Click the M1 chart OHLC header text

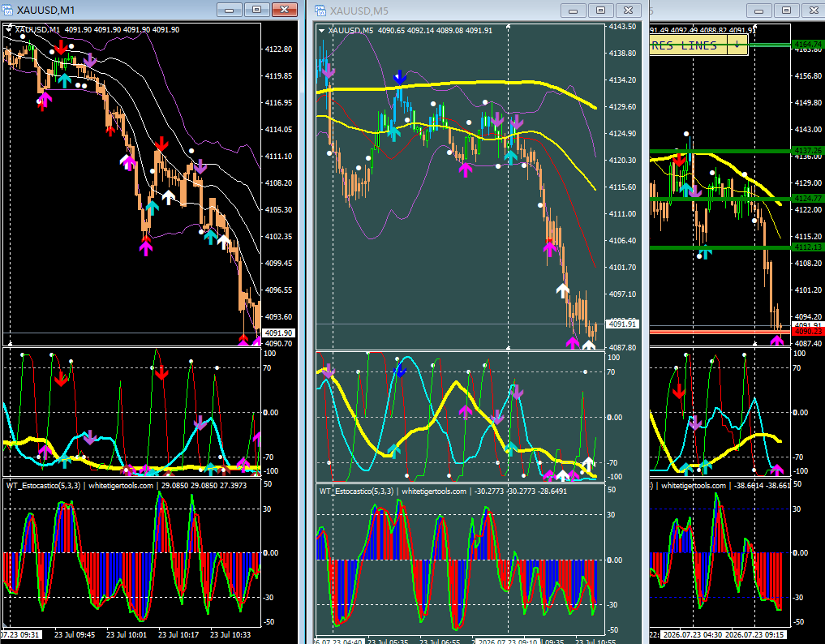click(97, 30)
